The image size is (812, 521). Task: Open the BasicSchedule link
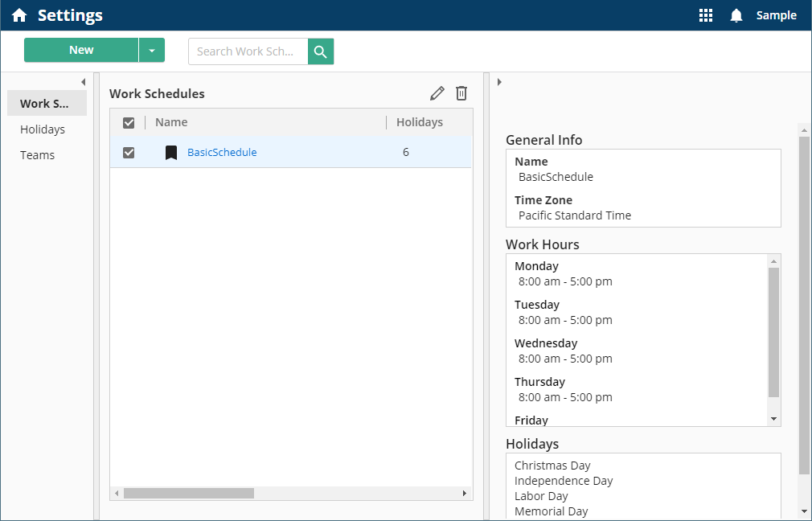[222, 153]
